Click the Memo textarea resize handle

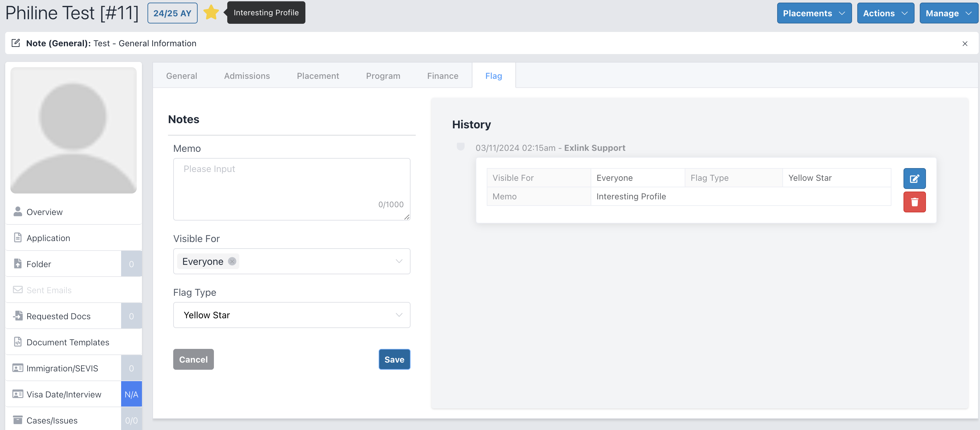407,217
